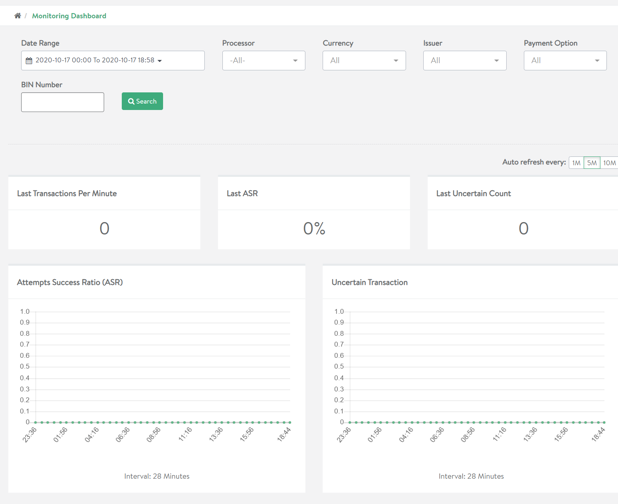Click the Uncertain Transaction chart title

tap(369, 282)
